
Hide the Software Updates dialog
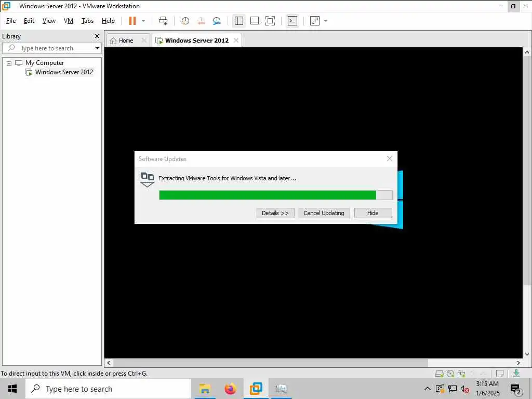(x=373, y=213)
